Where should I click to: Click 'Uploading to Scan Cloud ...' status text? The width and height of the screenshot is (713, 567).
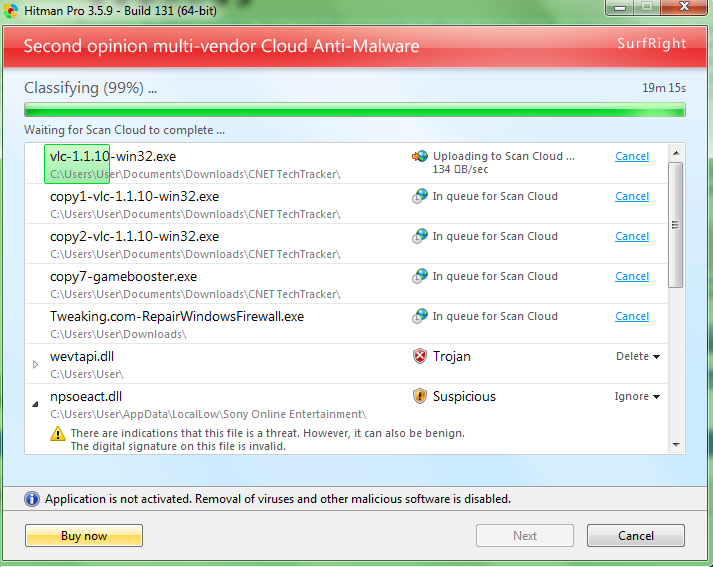pyautogui.click(x=504, y=156)
